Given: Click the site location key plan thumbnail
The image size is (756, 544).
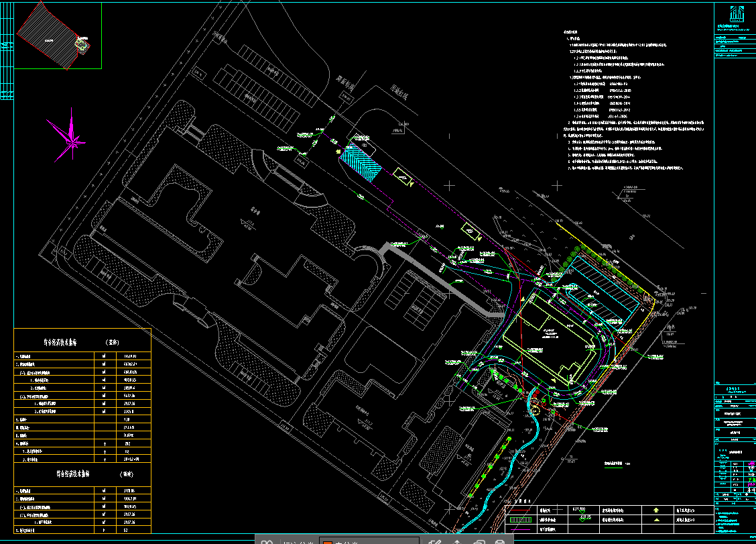Looking at the screenshot, I should click(57, 37).
